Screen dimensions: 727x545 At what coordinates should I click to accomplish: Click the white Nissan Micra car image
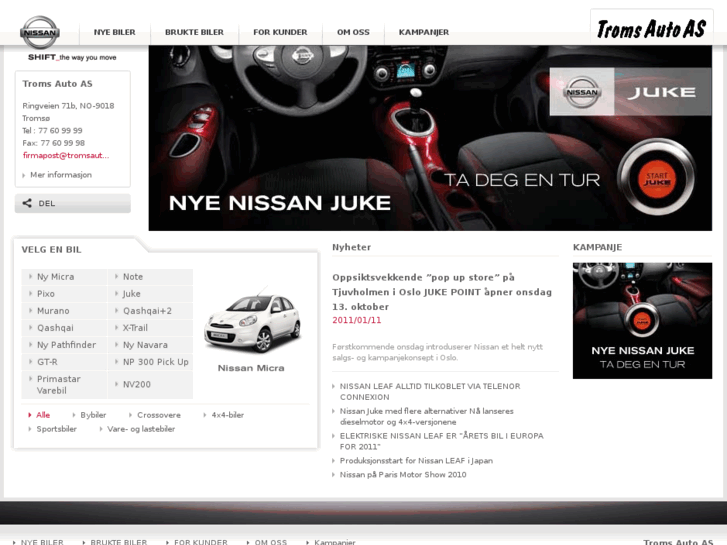[x=253, y=322]
